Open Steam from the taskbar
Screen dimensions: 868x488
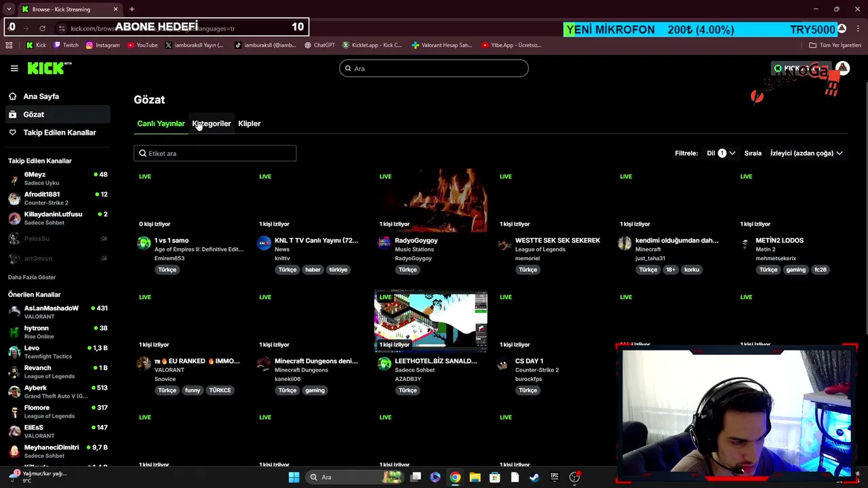(534, 477)
